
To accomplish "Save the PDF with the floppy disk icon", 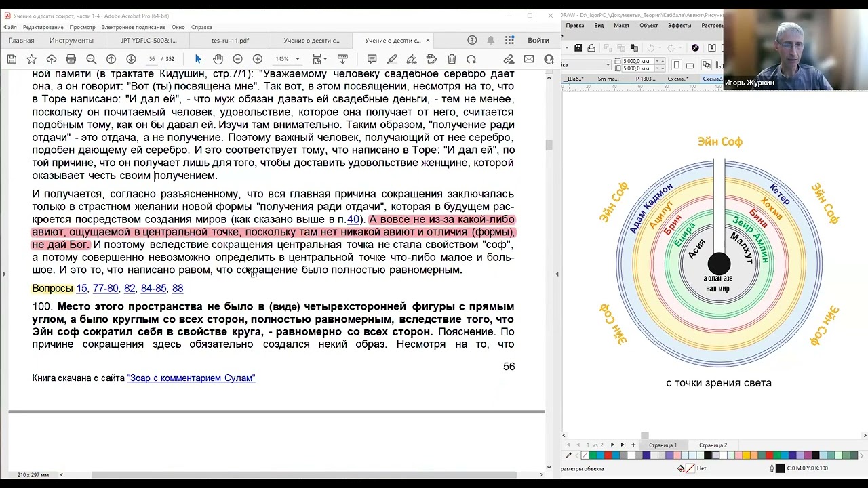I will point(12,59).
